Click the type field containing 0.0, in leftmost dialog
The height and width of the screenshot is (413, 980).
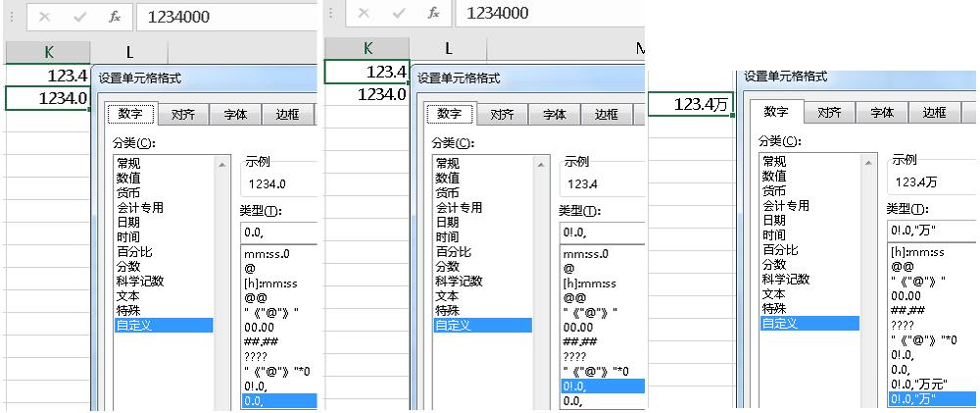tap(278, 232)
